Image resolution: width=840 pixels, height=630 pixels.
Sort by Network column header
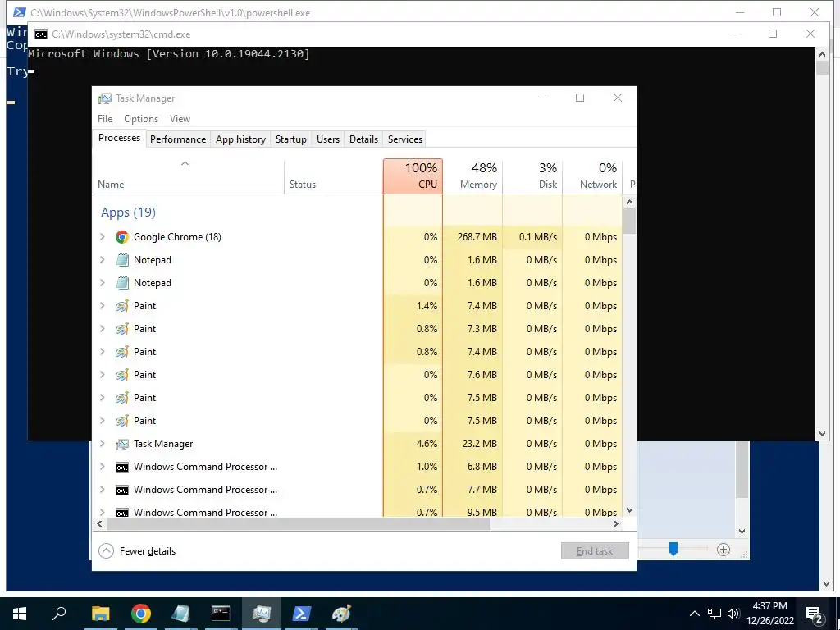pyautogui.click(x=592, y=176)
